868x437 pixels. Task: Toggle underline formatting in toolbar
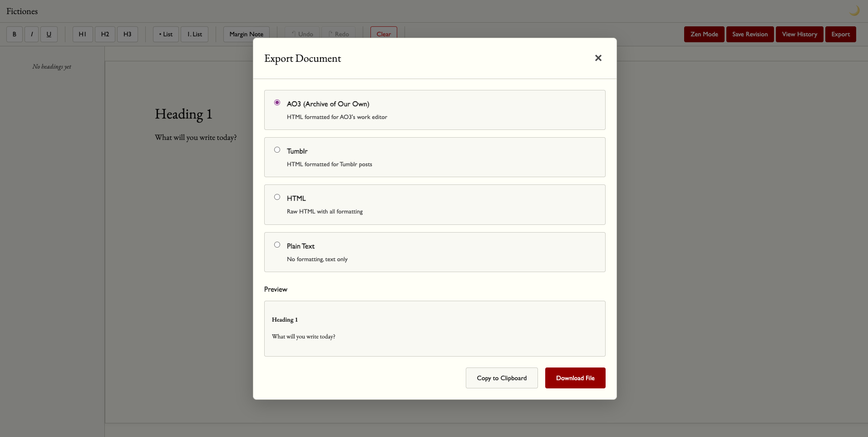click(49, 34)
